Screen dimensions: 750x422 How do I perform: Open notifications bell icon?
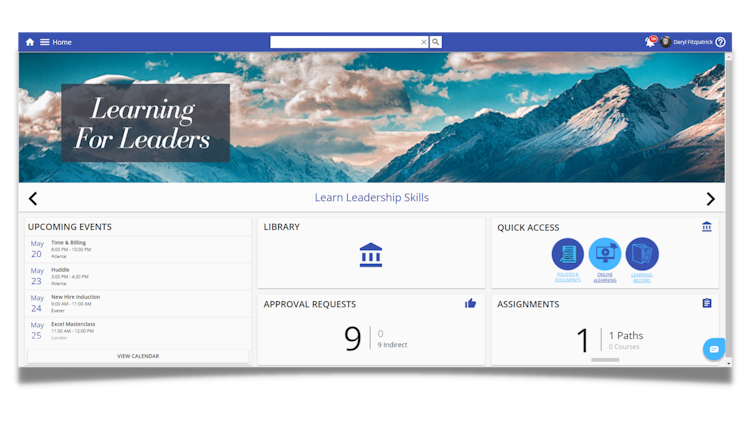pyautogui.click(x=650, y=42)
